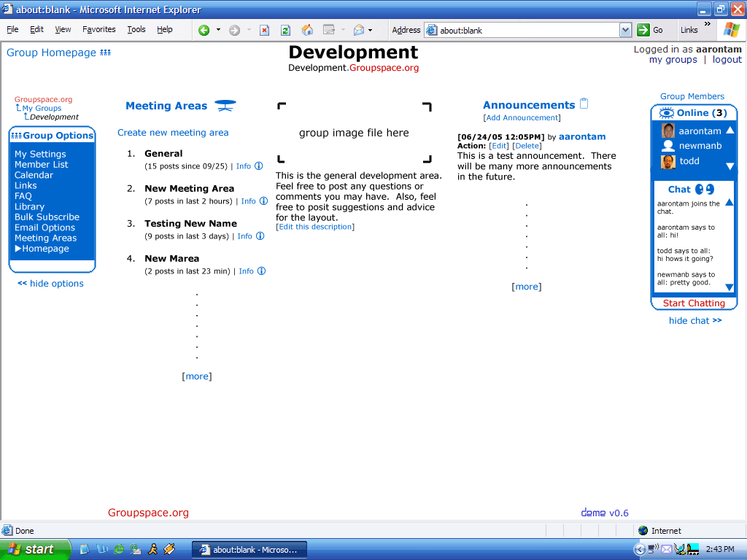Click the Info icon beside New Marea
The height and width of the screenshot is (560, 747).
[261, 271]
